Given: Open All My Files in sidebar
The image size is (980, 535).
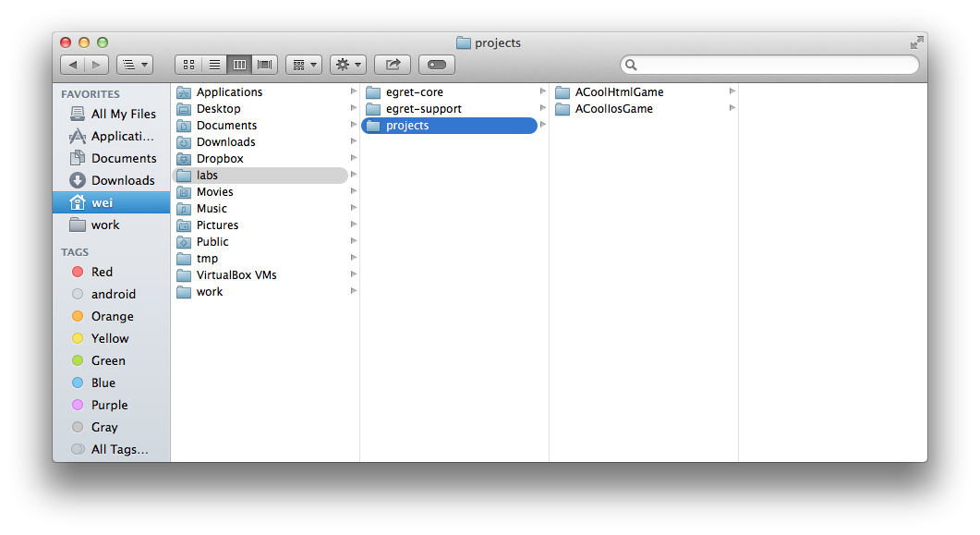Looking at the screenshot, I should tap(113, 114).
